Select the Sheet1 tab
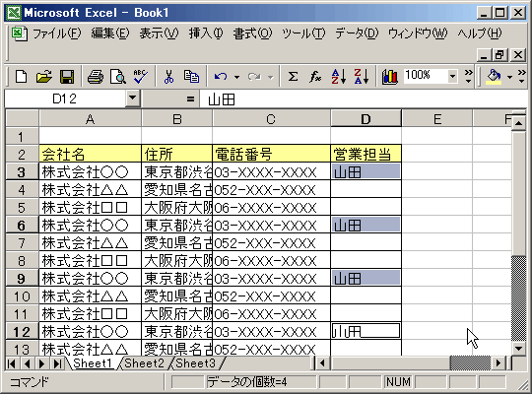The width and height of the screenshot is (532, 394). pos(93,363)
